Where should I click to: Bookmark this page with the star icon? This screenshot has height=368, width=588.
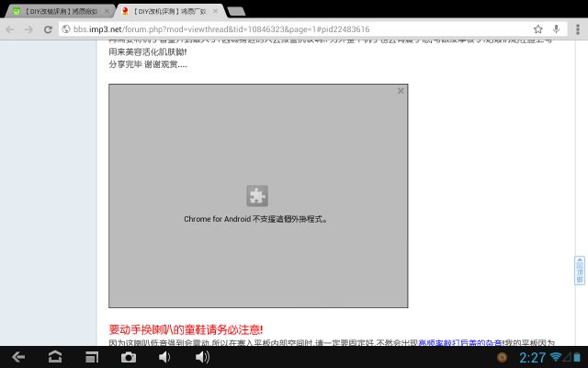pos(538,29)
